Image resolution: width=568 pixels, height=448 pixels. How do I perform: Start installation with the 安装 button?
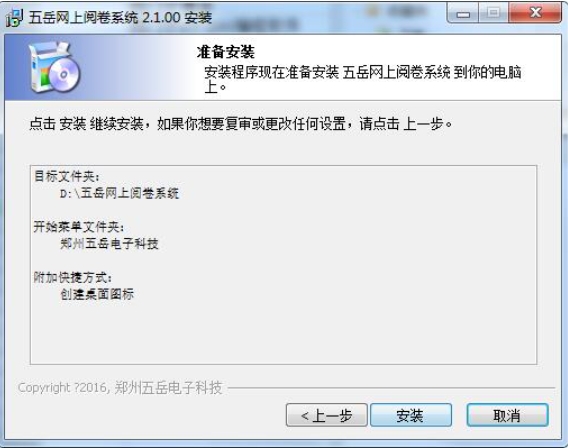pyautogui.click(x=411, y=415)
